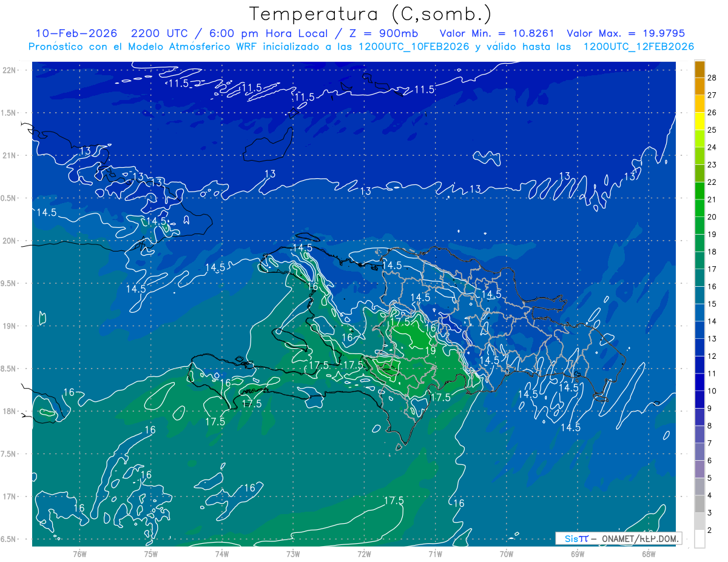Viewport: 728px width, 562px height.
Task: Click the 24 label on the color scale
Action: tap(712, 147)
